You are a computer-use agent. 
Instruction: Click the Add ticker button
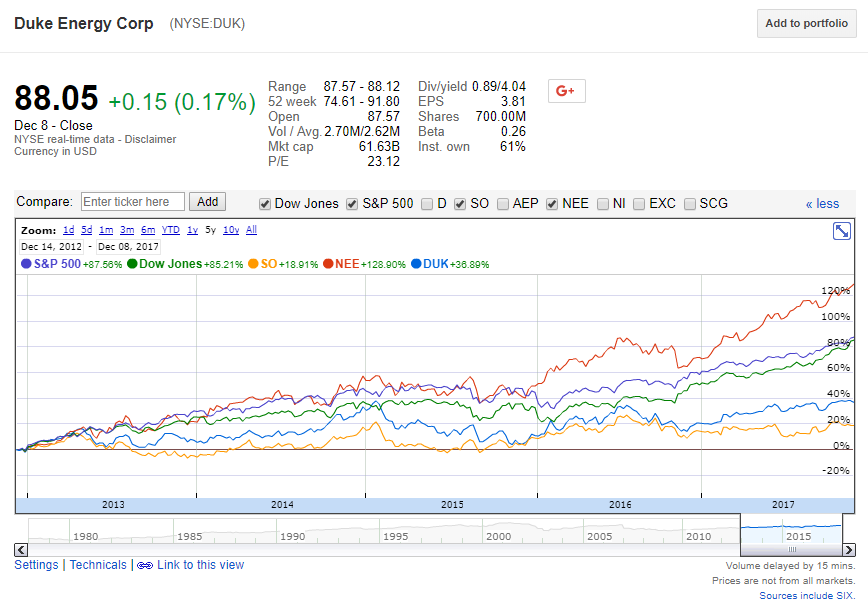[x=208, y=201]
